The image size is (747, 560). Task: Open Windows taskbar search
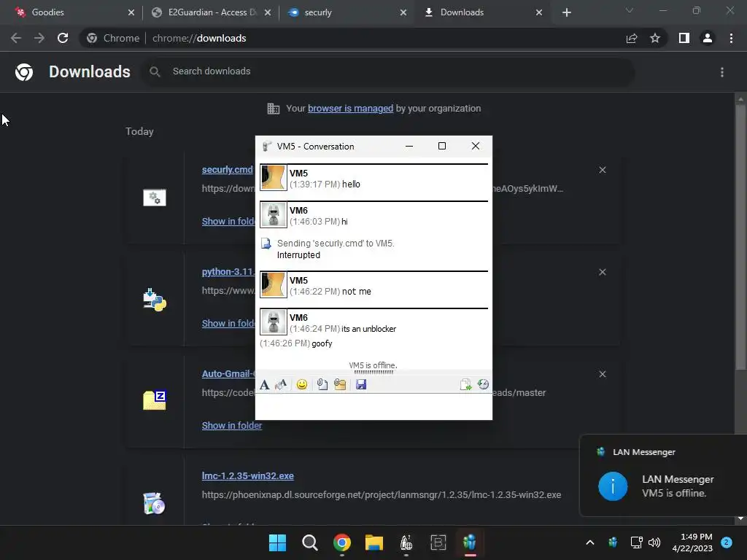[309, 542]
